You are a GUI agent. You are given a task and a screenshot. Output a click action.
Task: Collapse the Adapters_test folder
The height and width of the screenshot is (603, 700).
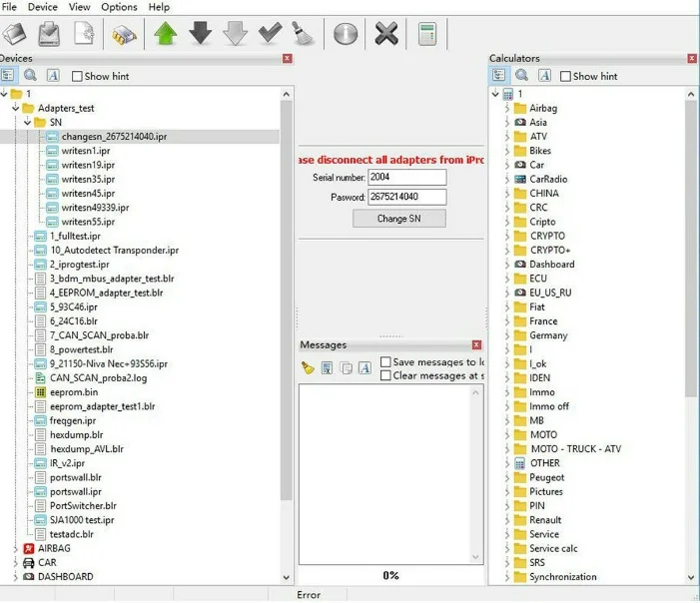(16, 108)
